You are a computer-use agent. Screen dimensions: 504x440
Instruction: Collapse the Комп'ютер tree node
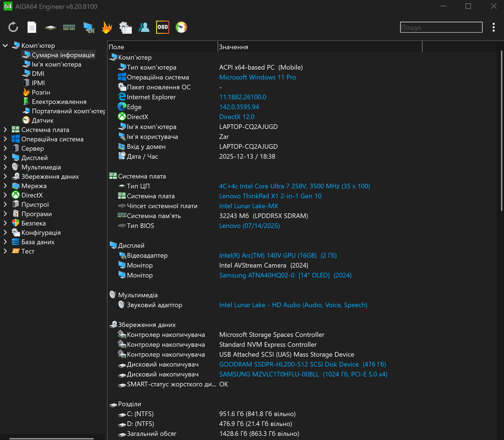point(5,45)
